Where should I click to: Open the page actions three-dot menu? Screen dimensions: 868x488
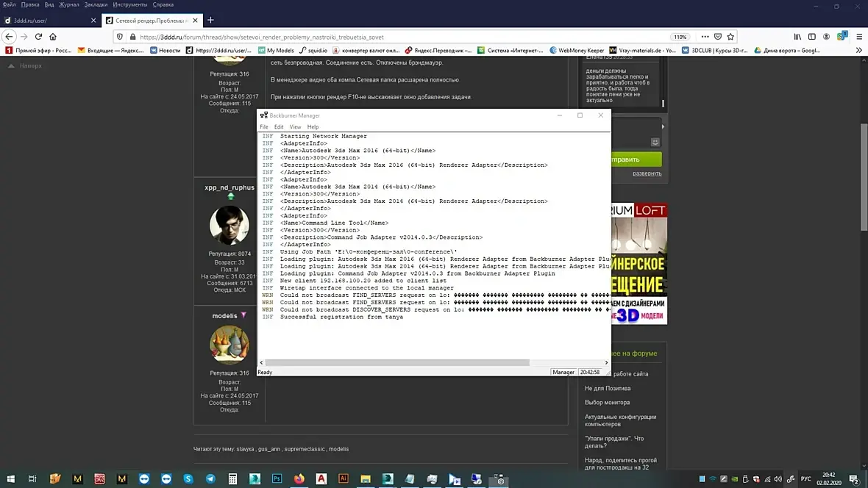click(705, 37)
